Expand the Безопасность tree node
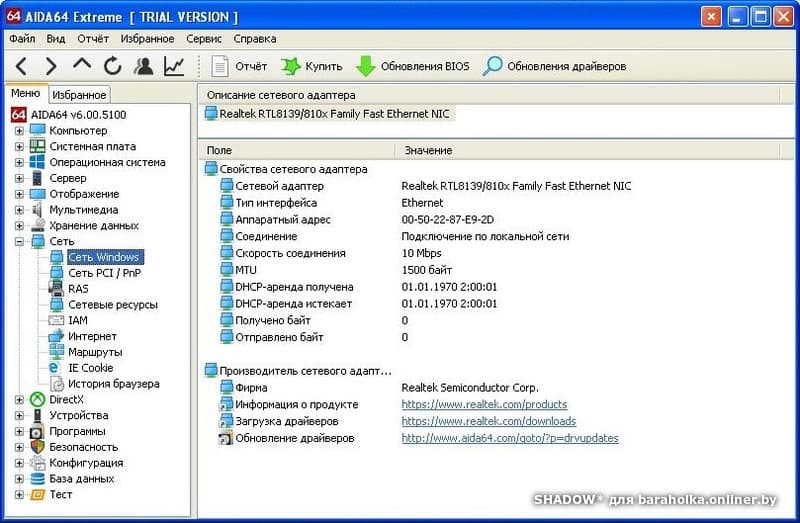 pyautogui.click(x=19, y=447)
